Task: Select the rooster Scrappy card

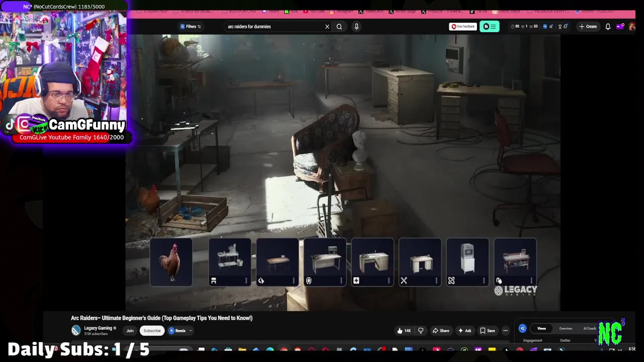Action: (x=171, y=262)
